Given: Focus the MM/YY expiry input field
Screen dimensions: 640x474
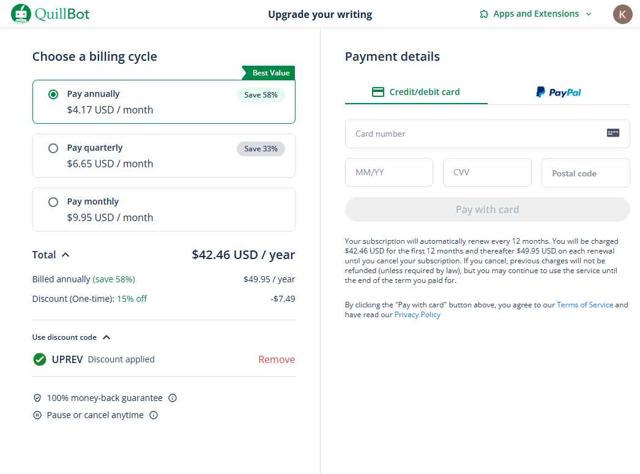Looking at the screenshot, I should (389, 173).
